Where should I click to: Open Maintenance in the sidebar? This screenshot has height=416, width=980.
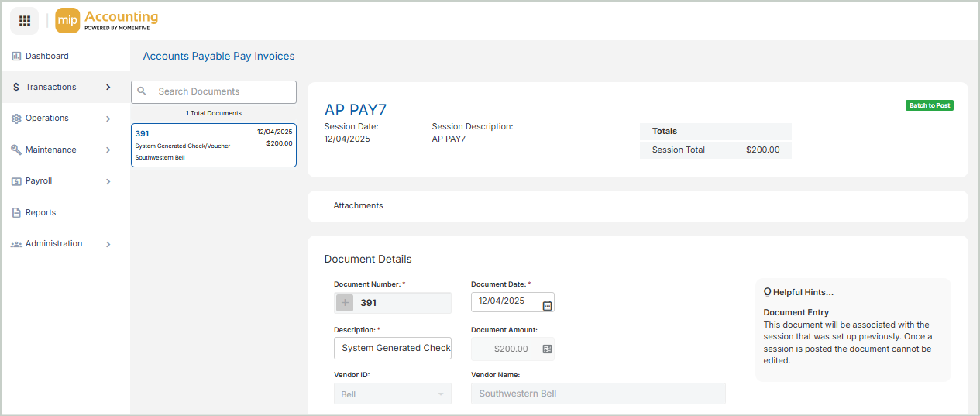[50, 150]
